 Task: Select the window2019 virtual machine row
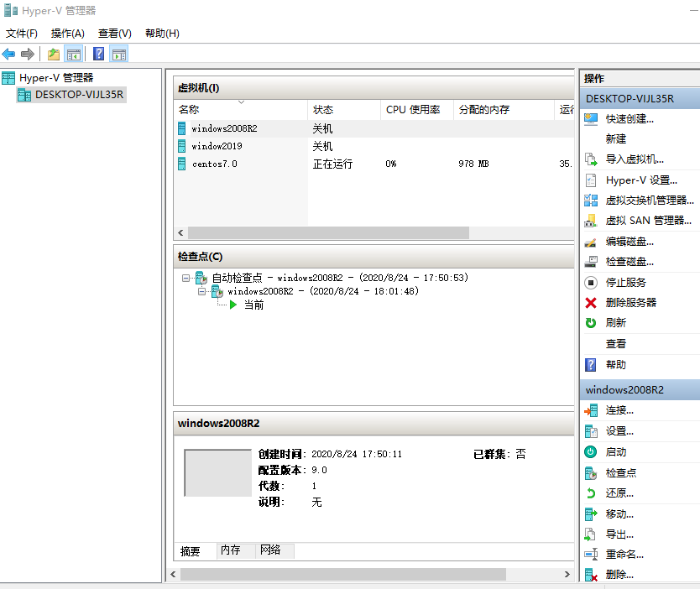point(374,146)
